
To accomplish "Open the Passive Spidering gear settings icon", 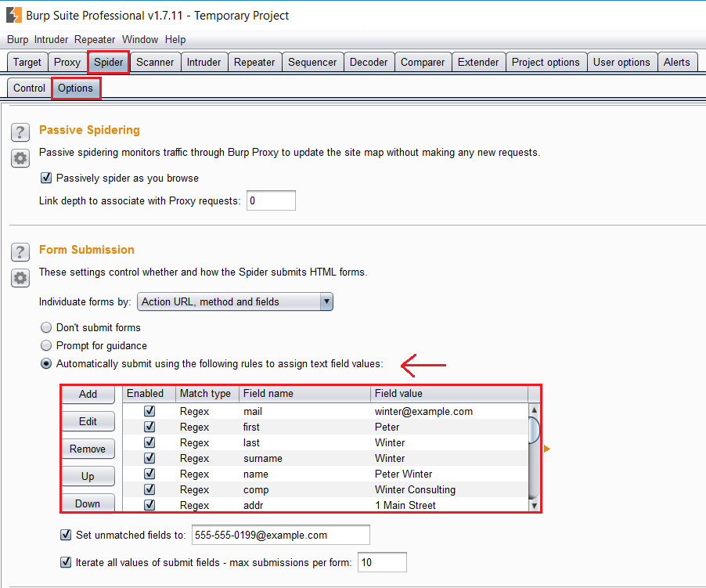I will click(x=20, y=158).
